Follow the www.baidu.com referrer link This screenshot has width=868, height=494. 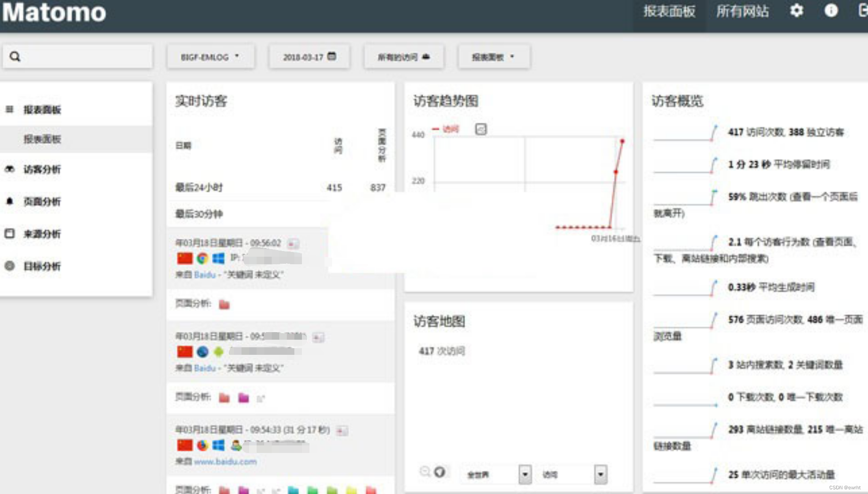[226, 462]
